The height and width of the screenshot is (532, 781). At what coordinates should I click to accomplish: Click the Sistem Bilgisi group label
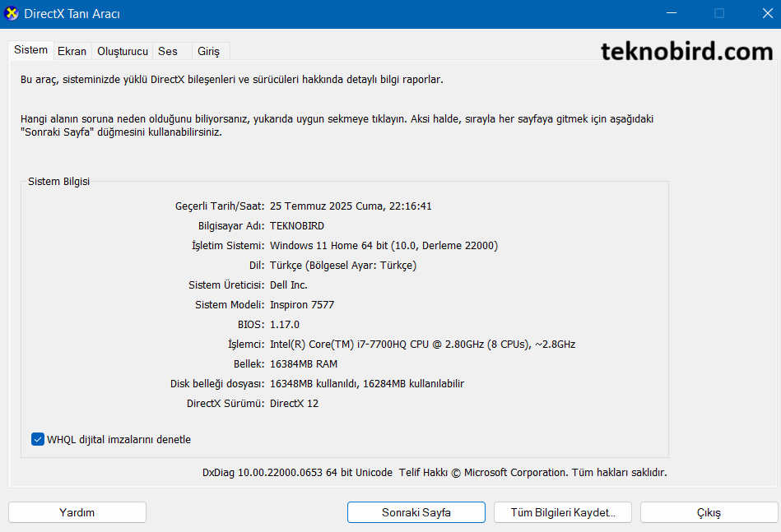point(58,182)
